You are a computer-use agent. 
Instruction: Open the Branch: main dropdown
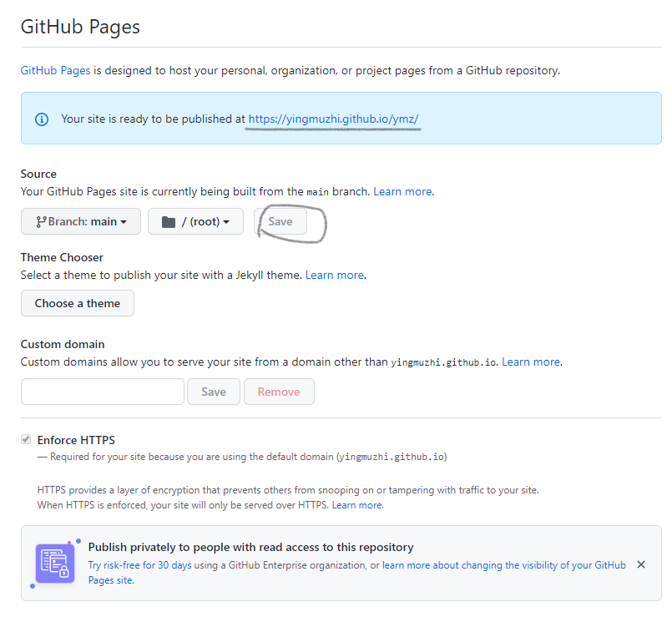[x=81, y=222]
